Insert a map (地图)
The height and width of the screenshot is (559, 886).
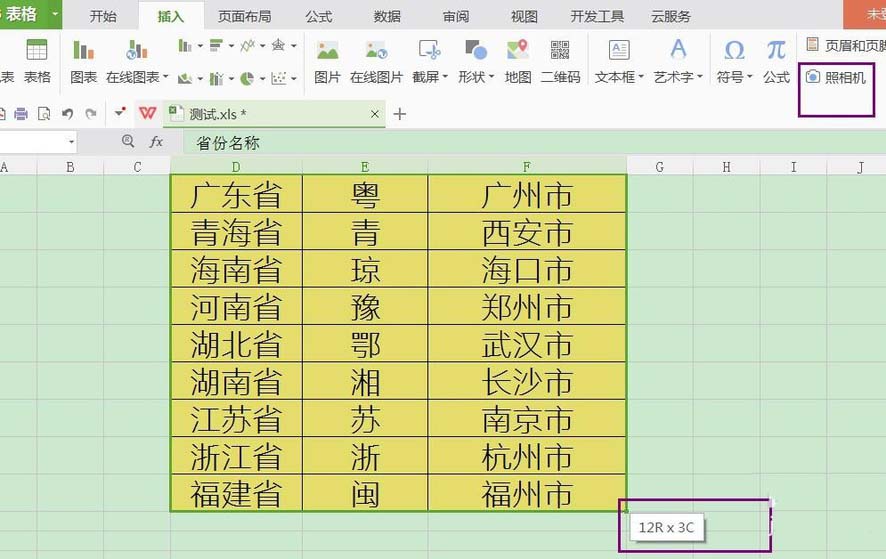click(518, 61)
